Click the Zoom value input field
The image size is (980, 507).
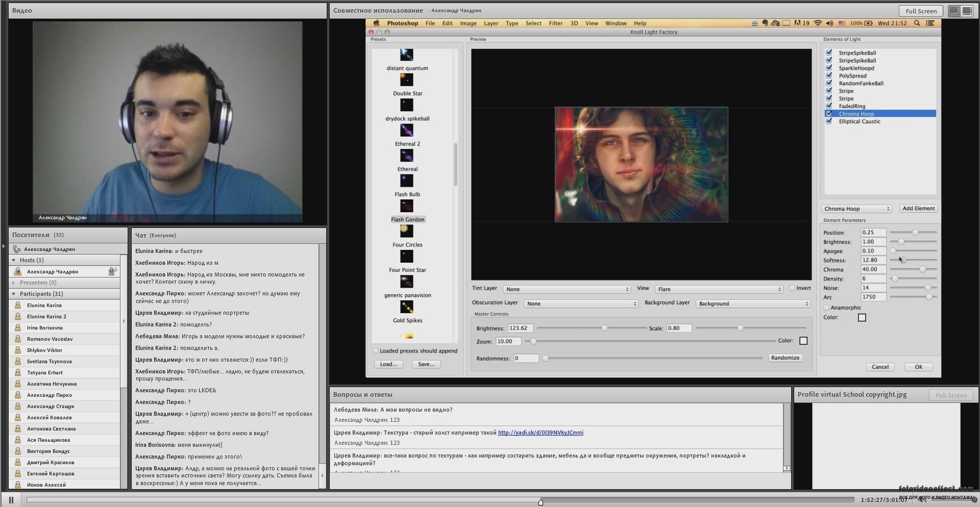coord(508,341)
